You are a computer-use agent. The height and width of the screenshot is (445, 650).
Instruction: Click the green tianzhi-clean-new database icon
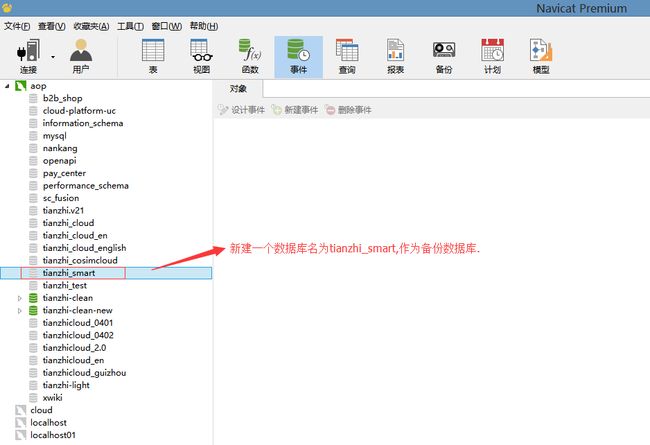pos(33,311)
